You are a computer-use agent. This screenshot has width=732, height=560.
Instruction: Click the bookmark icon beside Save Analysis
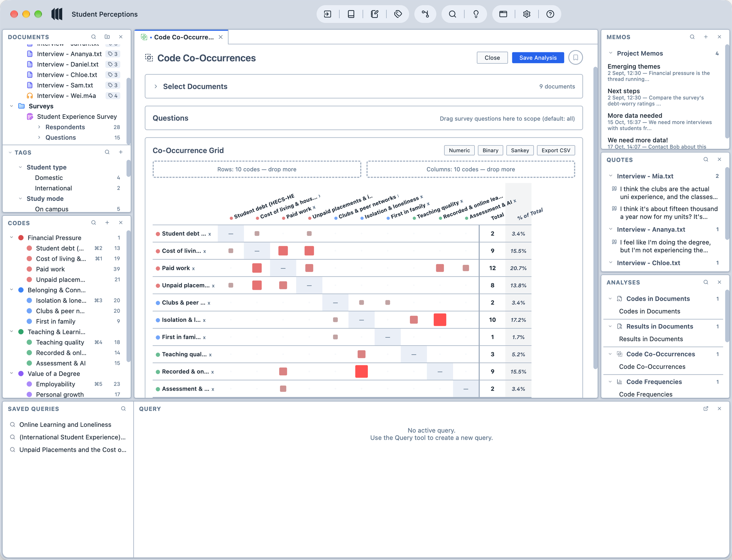(575, 57)
